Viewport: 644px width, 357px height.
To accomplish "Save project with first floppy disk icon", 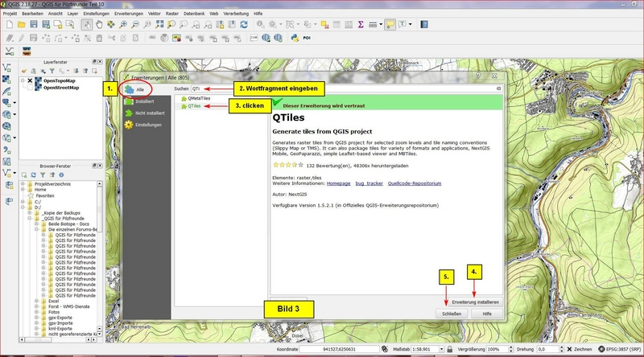I will (34, 25).
